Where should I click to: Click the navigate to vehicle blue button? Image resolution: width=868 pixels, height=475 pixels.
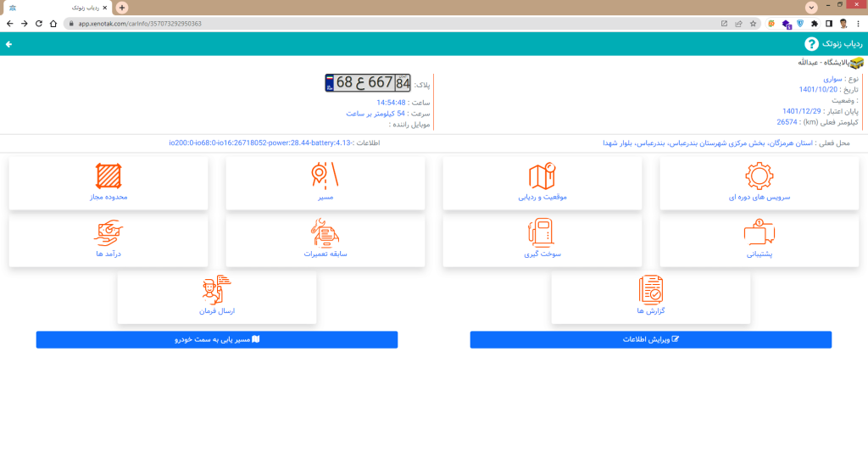216,339
